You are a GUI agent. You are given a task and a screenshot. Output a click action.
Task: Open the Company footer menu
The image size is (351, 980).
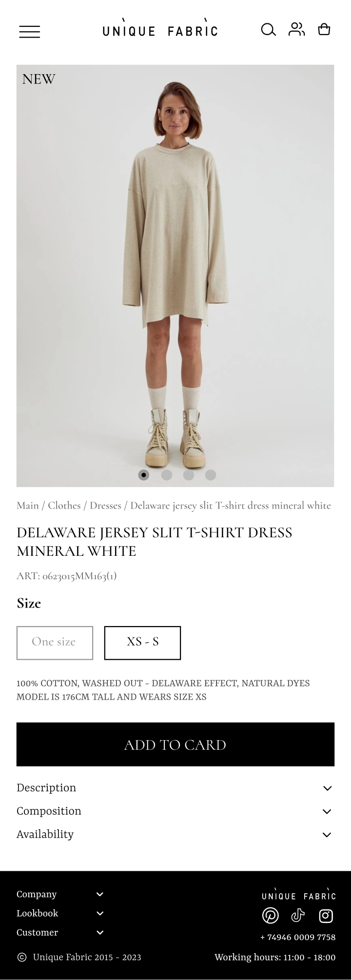60,894
